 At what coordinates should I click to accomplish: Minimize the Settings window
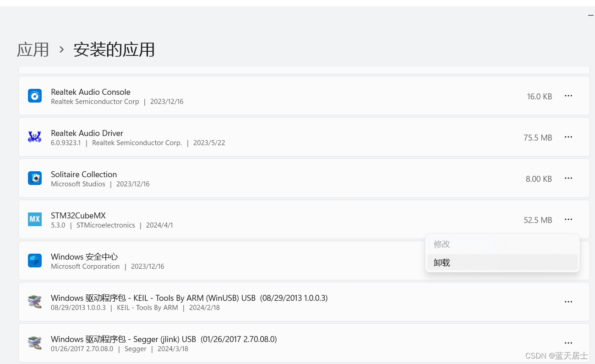click(x=590, y=16)
